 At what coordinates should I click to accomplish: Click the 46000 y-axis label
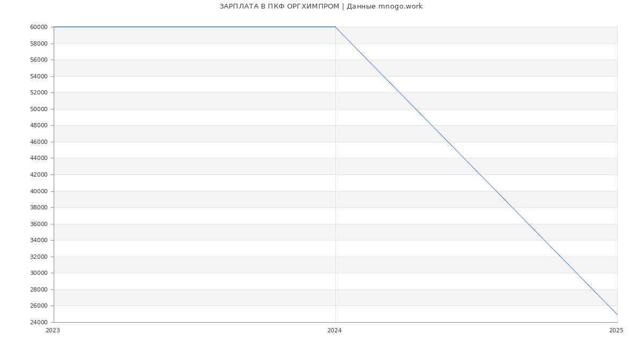(40, 142)
